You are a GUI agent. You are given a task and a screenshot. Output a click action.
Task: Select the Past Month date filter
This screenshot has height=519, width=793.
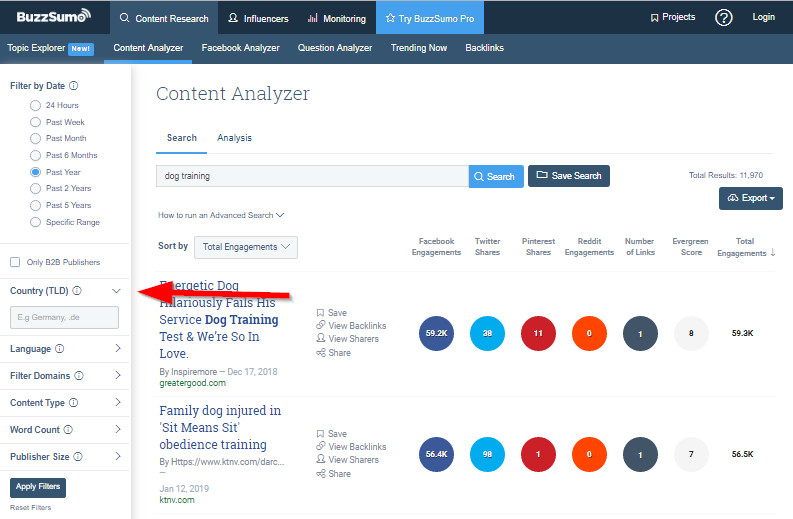[x=35, y=138]
